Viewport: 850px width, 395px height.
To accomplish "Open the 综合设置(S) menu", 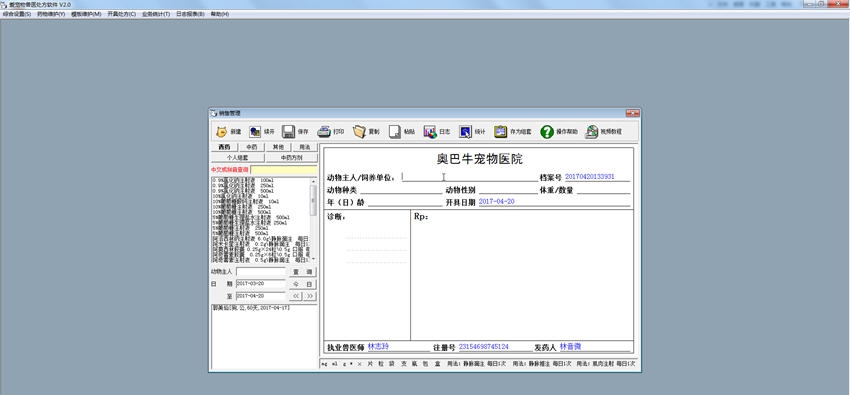I will [17, 14].
